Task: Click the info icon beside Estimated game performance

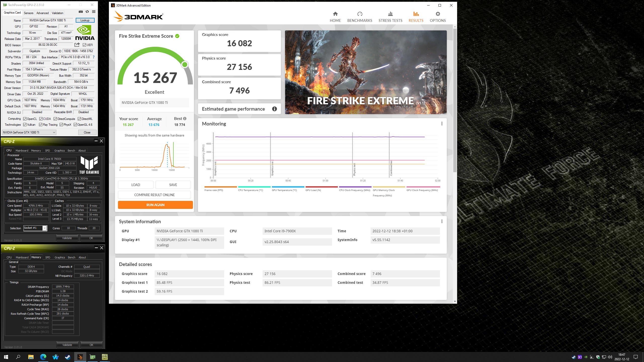Action: (x=274, y=109)
